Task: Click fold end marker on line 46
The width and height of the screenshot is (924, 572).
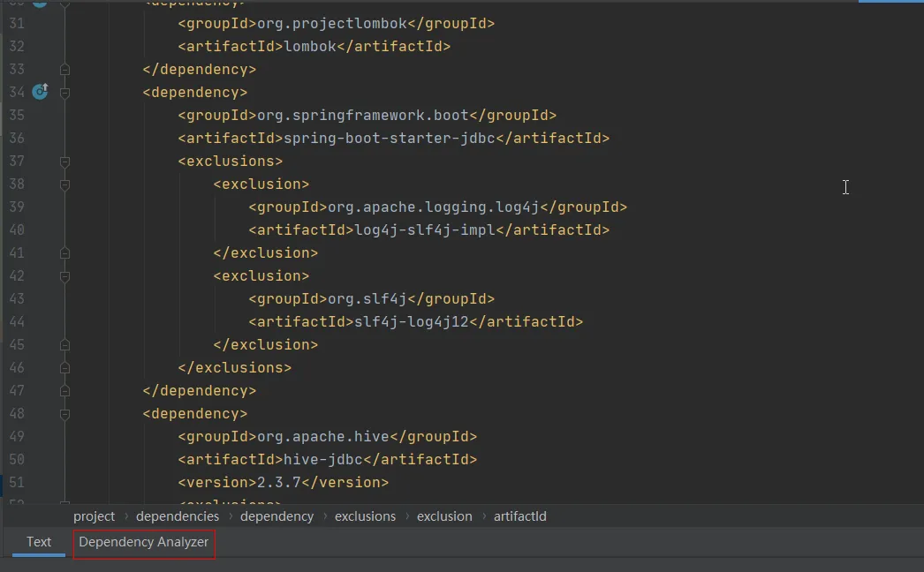Action: coord(64,368)
